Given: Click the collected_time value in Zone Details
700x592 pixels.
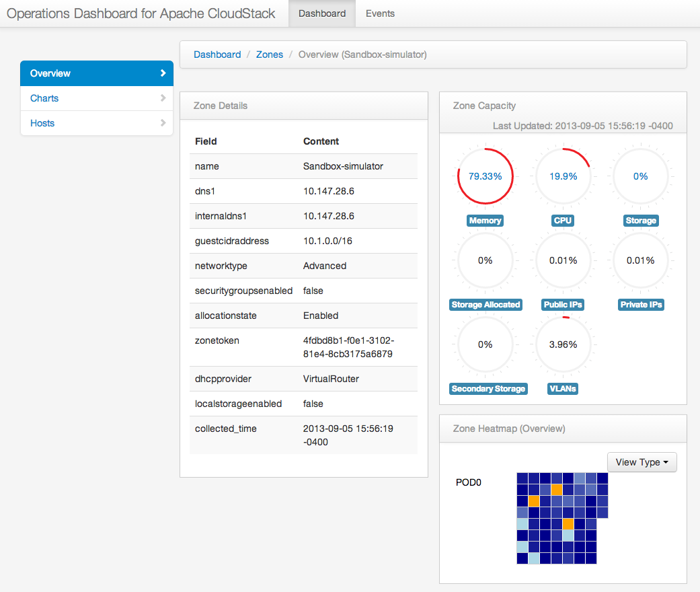Looking at the screenshot, I should tap(348, 435).
